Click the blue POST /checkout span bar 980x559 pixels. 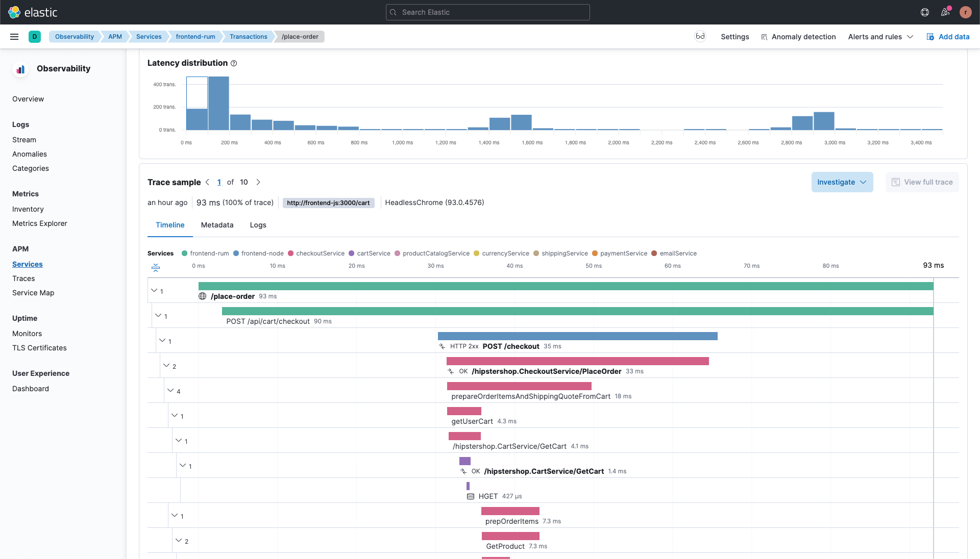(578, 336)
